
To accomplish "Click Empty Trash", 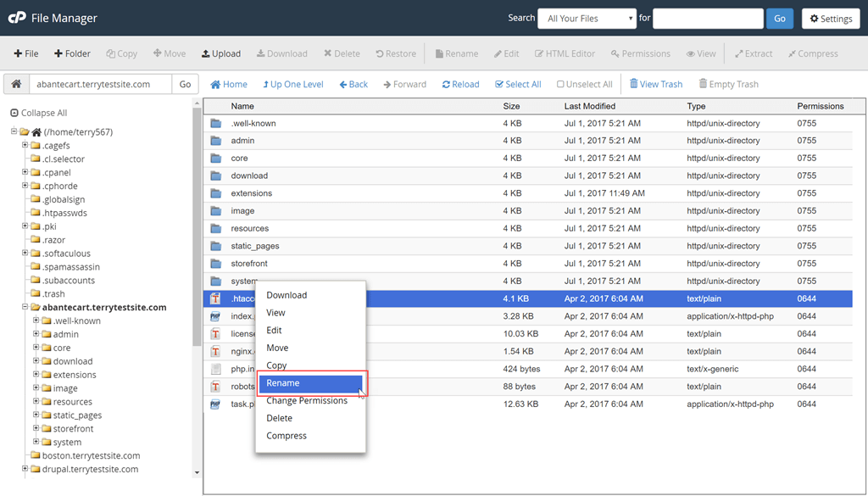I will point(728,84).
